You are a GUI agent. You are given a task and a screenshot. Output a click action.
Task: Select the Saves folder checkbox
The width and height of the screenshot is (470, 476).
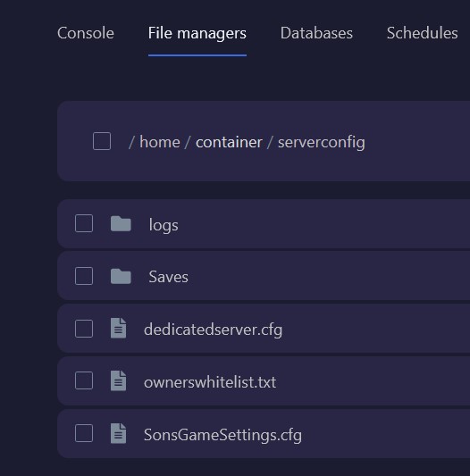pos(84,276)
